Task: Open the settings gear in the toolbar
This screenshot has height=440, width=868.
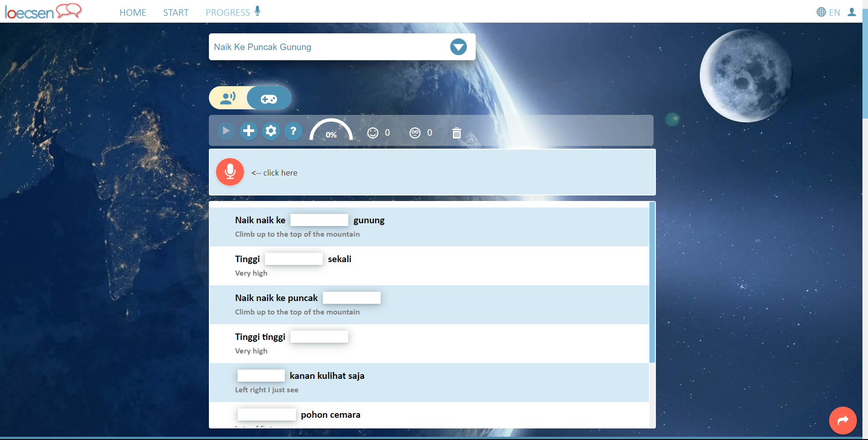Action: coord(271,131)
